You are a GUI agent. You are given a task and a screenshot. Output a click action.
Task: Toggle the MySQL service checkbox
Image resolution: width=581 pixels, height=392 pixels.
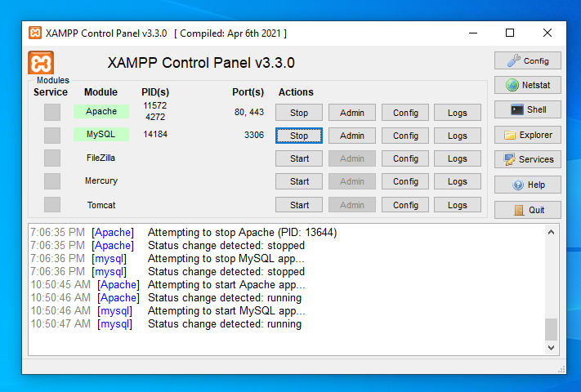[52, 135]
